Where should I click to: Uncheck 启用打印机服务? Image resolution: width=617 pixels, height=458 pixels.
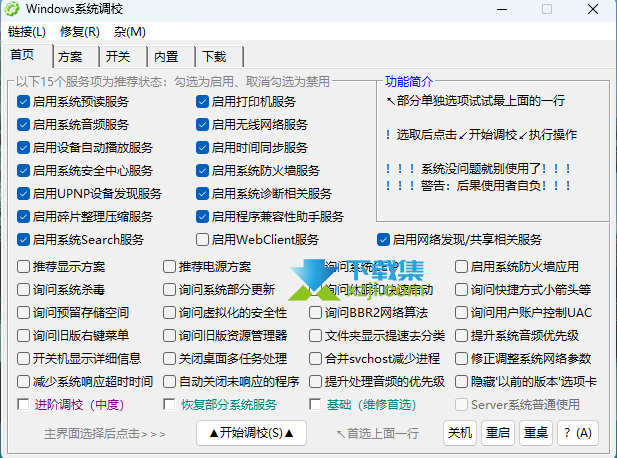(202, 102)
